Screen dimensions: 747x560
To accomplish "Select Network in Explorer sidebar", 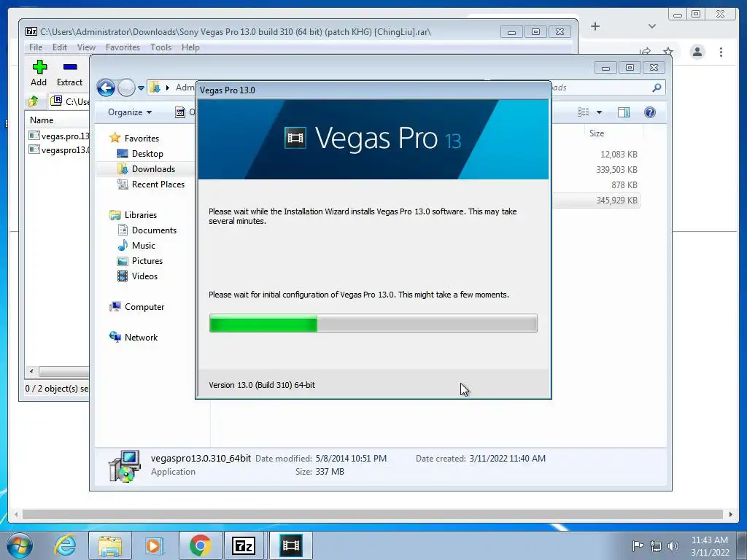I will pos(141,337).
